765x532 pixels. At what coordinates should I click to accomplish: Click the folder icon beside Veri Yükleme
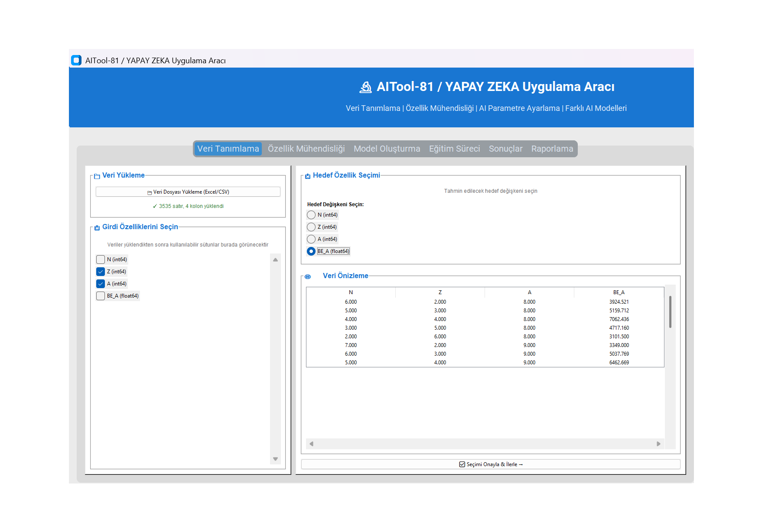(97, 176)
